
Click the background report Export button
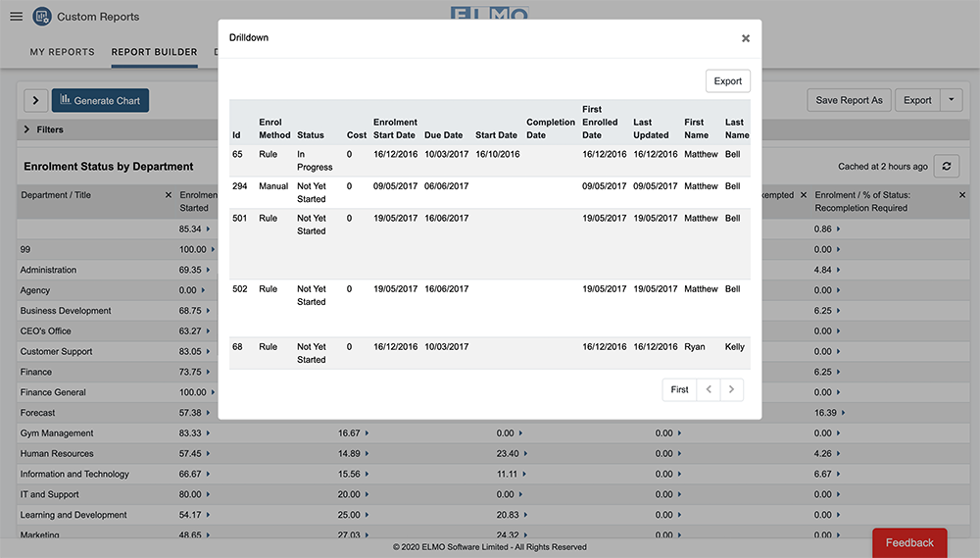tap(917, 100)
